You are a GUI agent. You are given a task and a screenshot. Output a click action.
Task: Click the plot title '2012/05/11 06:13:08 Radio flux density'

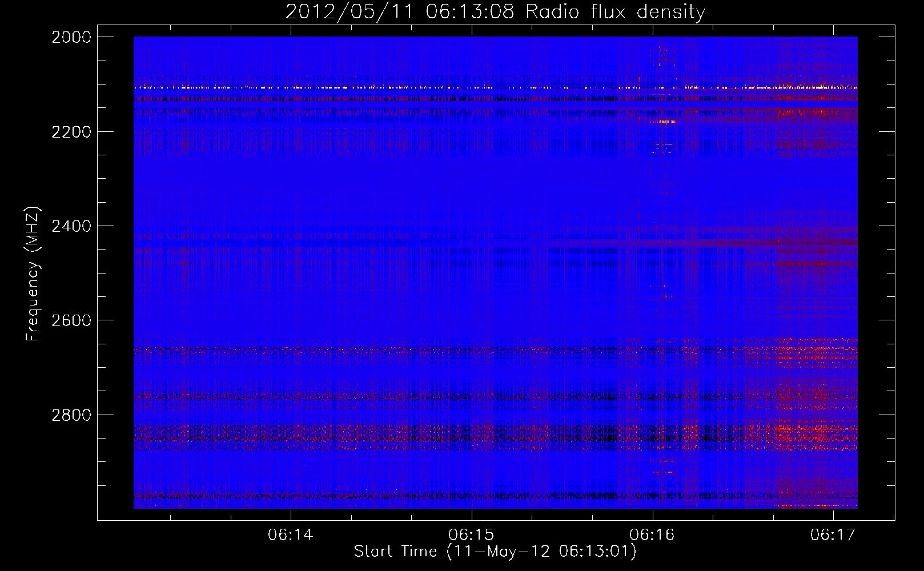495,12
